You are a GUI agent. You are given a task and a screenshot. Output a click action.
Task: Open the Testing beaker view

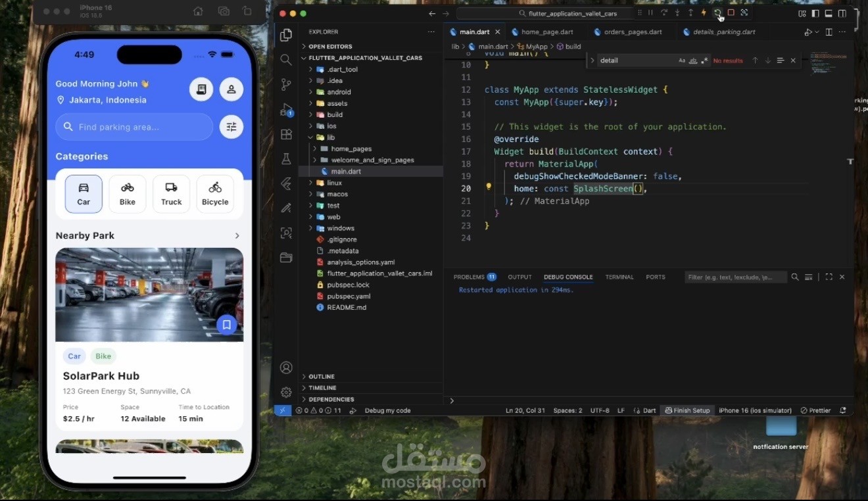coord(286,158)
